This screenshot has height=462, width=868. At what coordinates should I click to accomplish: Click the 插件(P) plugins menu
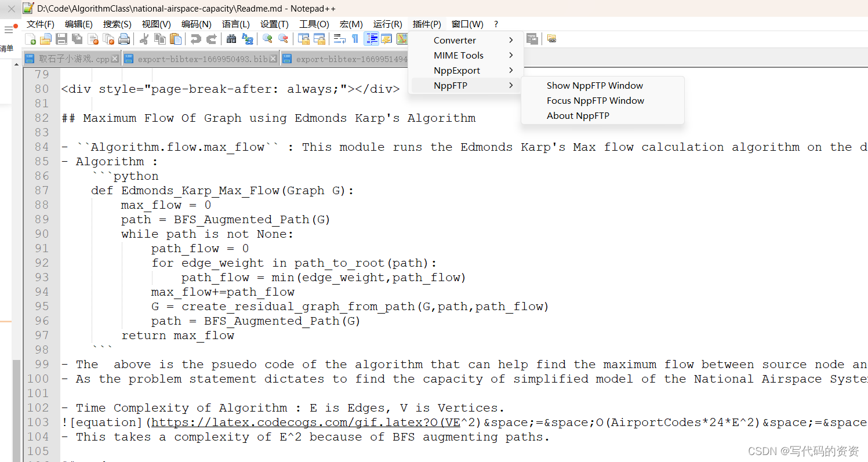click(x=427, y=24)
